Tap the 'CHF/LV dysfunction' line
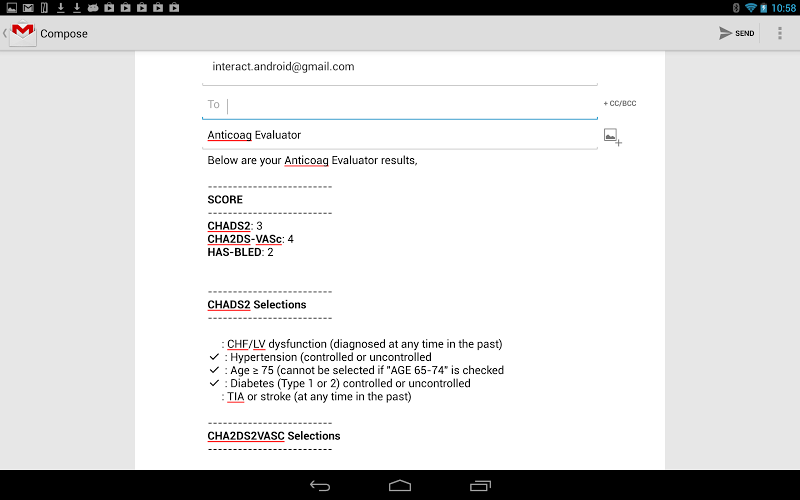This screenshot has height=500, width=800. coord(362,344)
